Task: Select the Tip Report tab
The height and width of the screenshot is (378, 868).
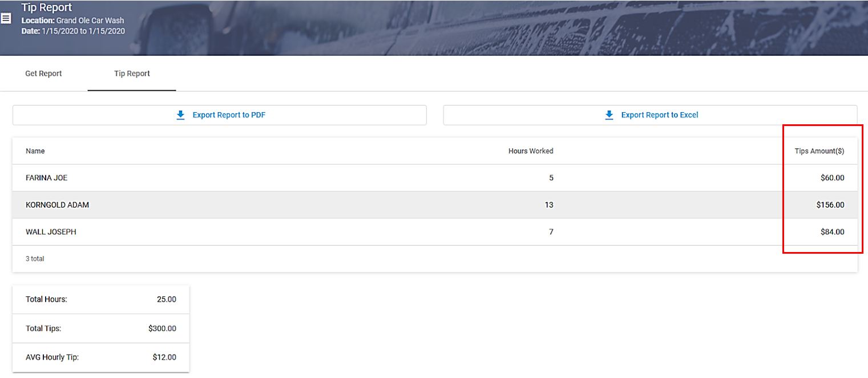Action: [x=132, y=74]
